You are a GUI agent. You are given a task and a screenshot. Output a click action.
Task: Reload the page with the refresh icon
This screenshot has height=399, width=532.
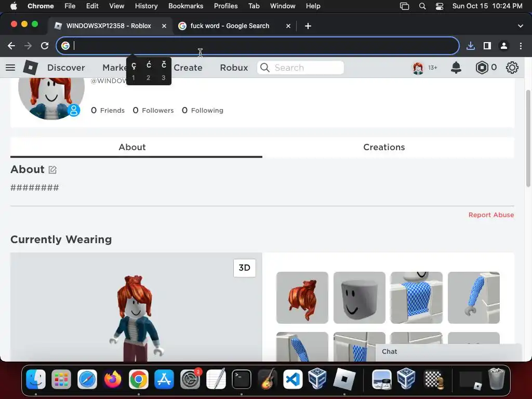pyautogui.click(x=45, y=46)
